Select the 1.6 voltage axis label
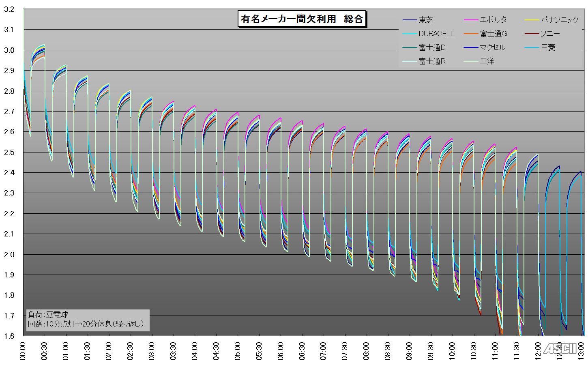This screenshot has height=365, width=588. click(x=9, y=336)
